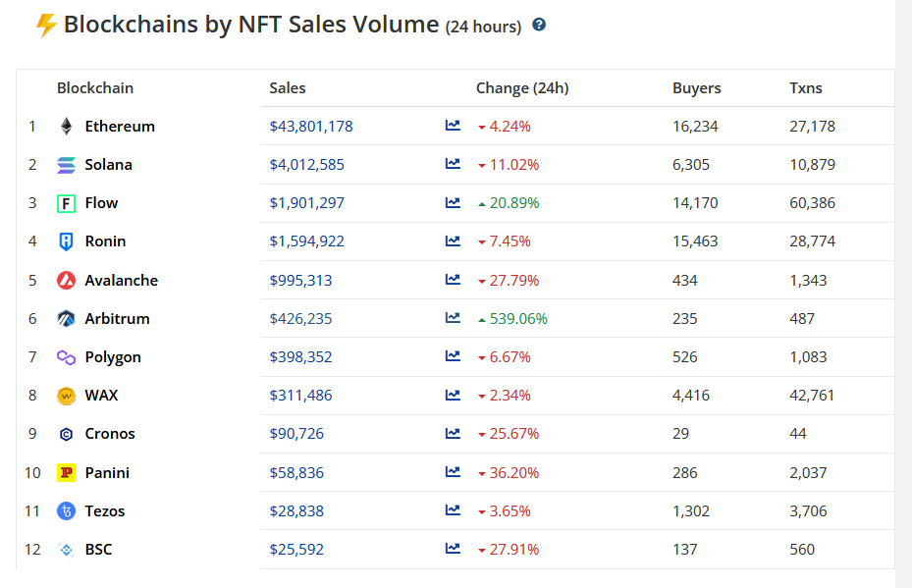This screenshot has width=912, height=588.
Task: Open the help question mark tooltip
Action: [538, 26]
